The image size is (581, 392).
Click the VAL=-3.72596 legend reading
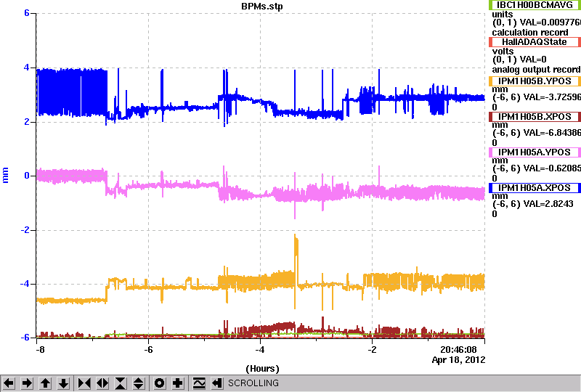click(x=552, y=97)
